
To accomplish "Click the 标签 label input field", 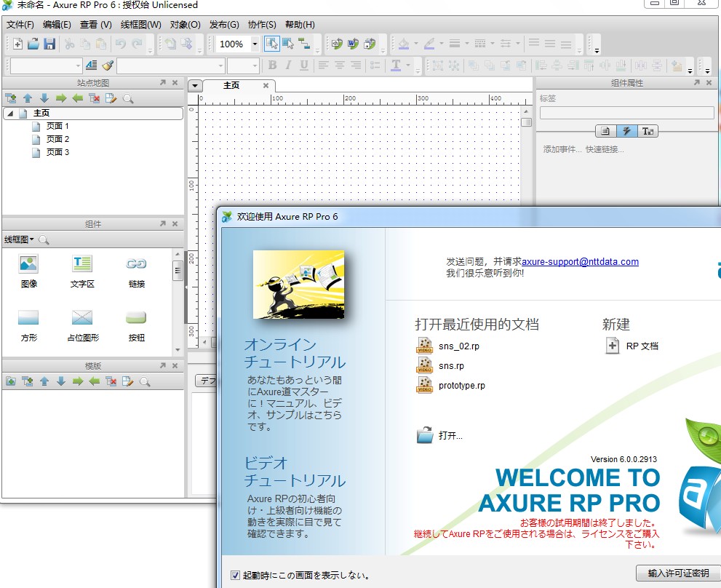I will (x=626, y=114).
